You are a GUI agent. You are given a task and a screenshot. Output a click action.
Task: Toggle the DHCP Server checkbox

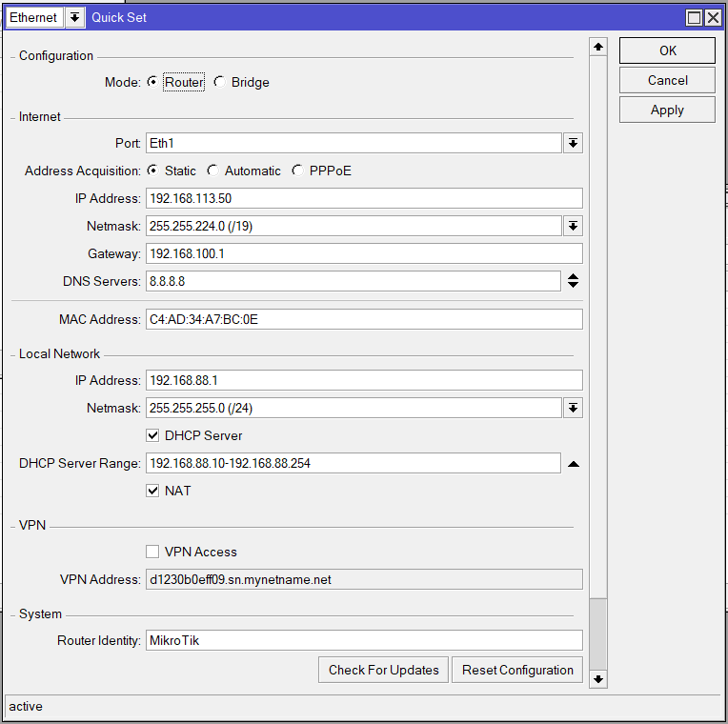coord(152,435)
